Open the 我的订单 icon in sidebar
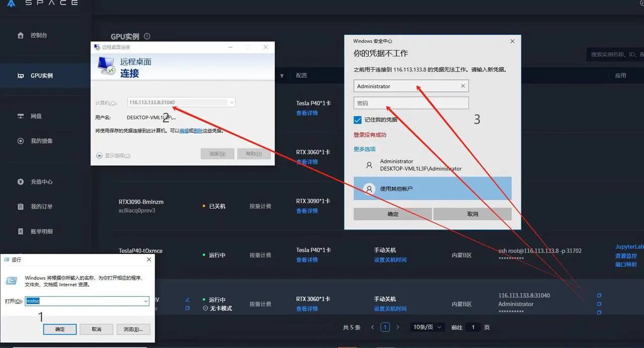Screen dimensions: 644x348 (x=21, y=207)
